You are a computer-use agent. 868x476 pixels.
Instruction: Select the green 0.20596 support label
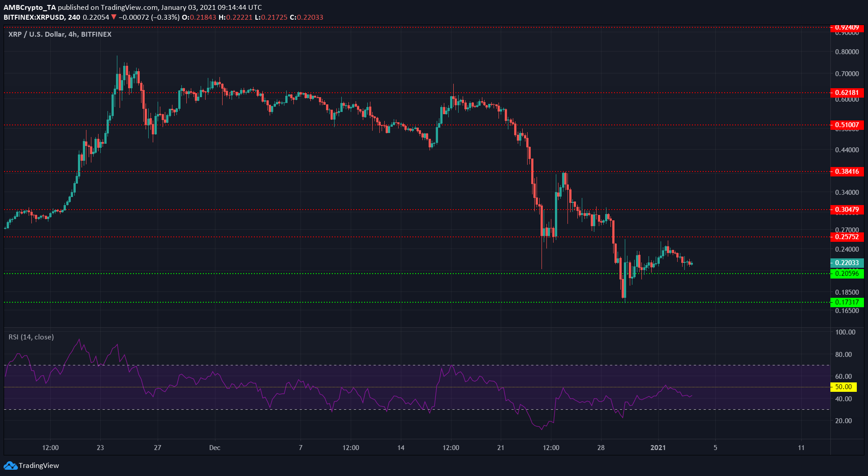point(847,274)
